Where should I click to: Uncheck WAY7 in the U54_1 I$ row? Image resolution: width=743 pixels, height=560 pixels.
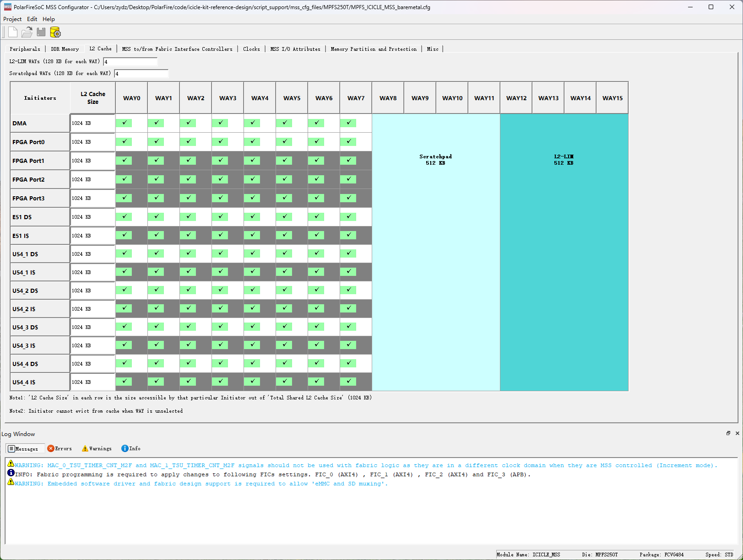348,272
